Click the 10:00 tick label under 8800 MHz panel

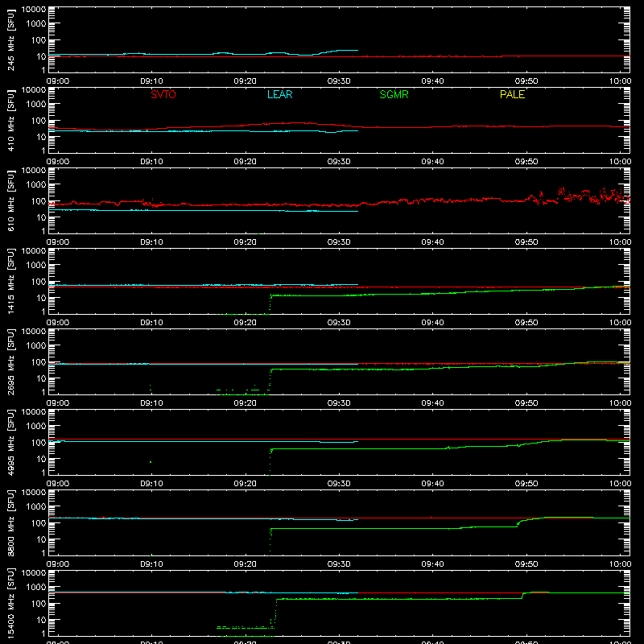[x=620, y=564]
